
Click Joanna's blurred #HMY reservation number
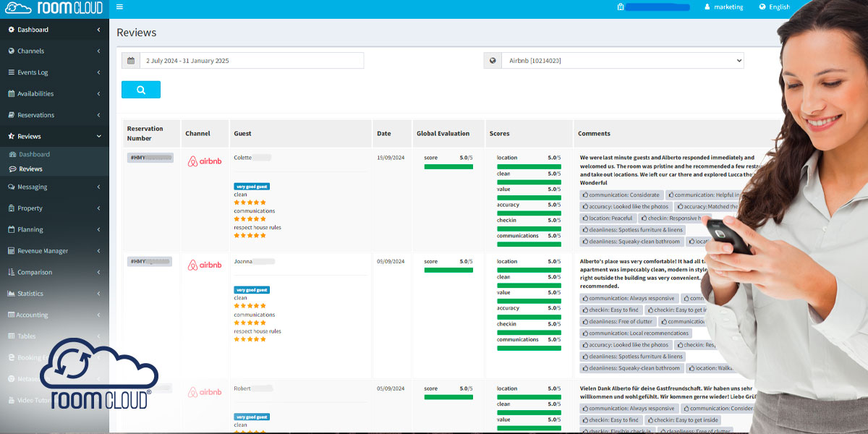coord(150,261)
